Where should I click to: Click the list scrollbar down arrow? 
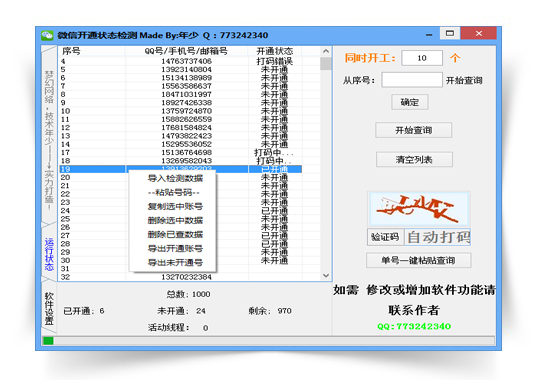point(326,275)
